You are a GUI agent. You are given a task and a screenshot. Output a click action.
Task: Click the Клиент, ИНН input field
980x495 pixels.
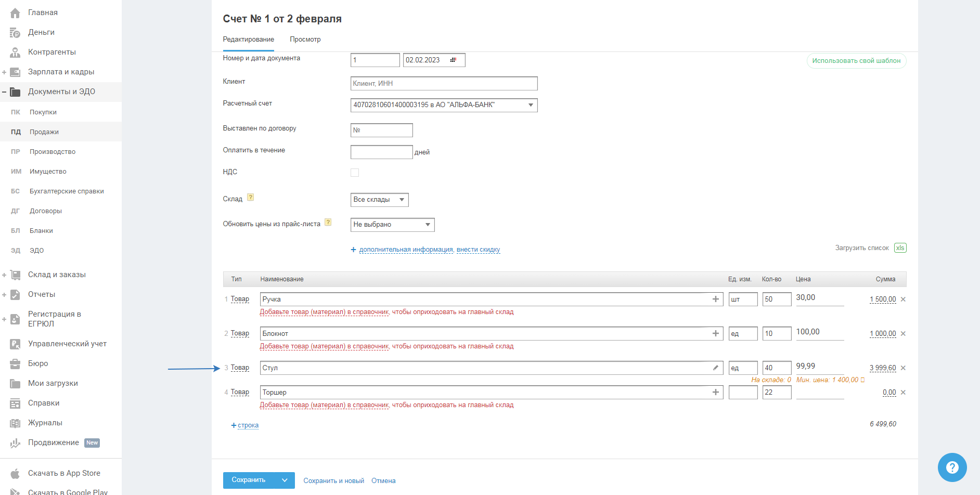444,84
